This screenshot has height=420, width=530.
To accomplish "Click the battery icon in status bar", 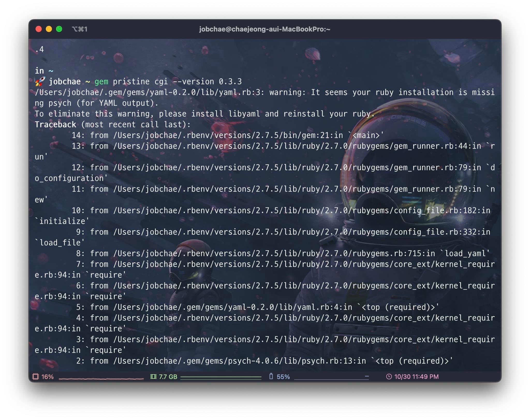I will (271, 376).
